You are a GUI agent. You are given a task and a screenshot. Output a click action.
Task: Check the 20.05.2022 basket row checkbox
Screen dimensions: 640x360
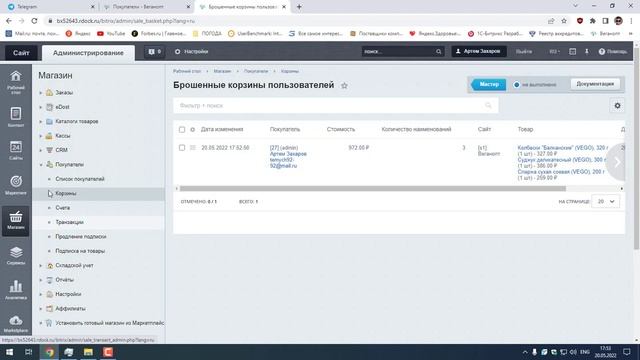[x=182, y=148]
